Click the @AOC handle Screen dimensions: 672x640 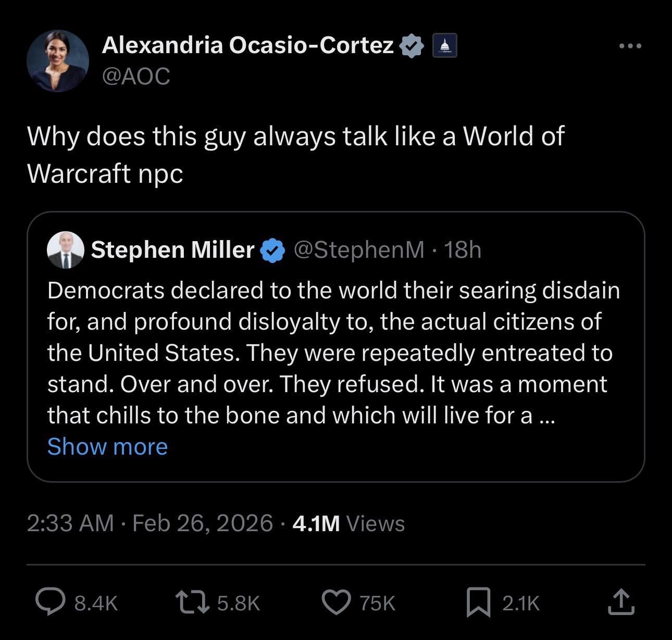click(x=136, y=77)
